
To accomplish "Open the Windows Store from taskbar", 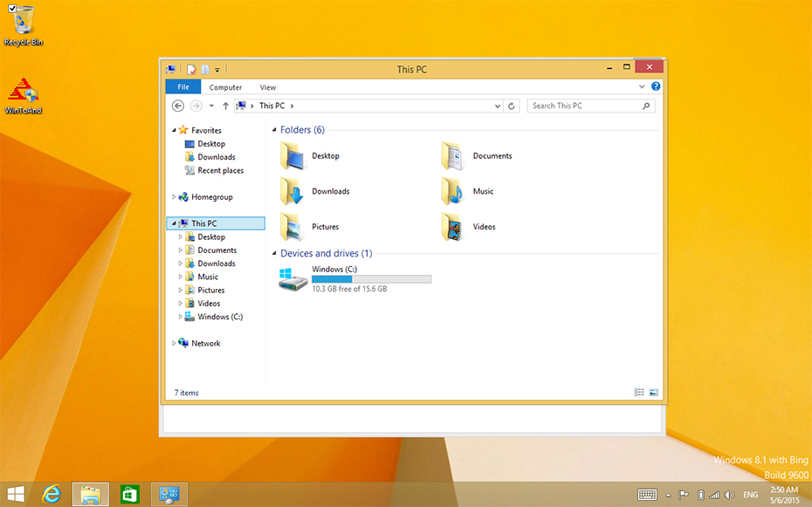I will (x=129, y=494).
